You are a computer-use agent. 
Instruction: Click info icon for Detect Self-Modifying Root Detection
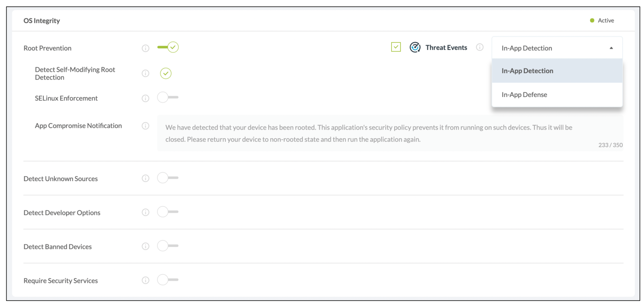pos(145,73)
